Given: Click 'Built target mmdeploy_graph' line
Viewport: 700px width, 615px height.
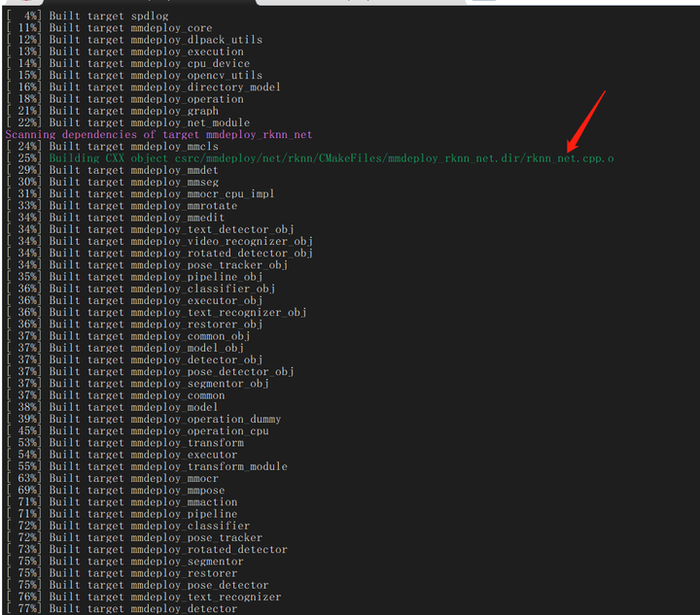Looking at the screenshot, I should pos(113,111).
